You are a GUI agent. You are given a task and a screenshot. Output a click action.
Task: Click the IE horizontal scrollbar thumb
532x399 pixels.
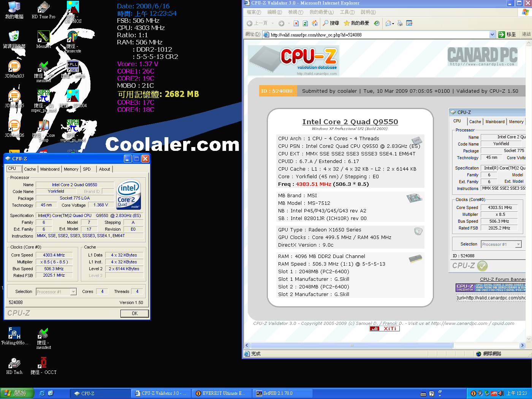coord(351,345)
